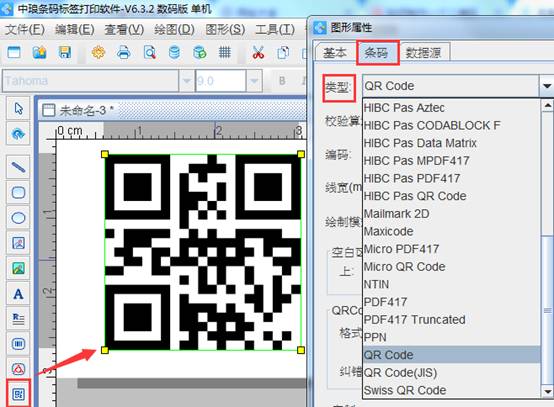Viewport: 554px width, 407px height.
Task: Click the scissors cut icon
Action: point(258,53)
